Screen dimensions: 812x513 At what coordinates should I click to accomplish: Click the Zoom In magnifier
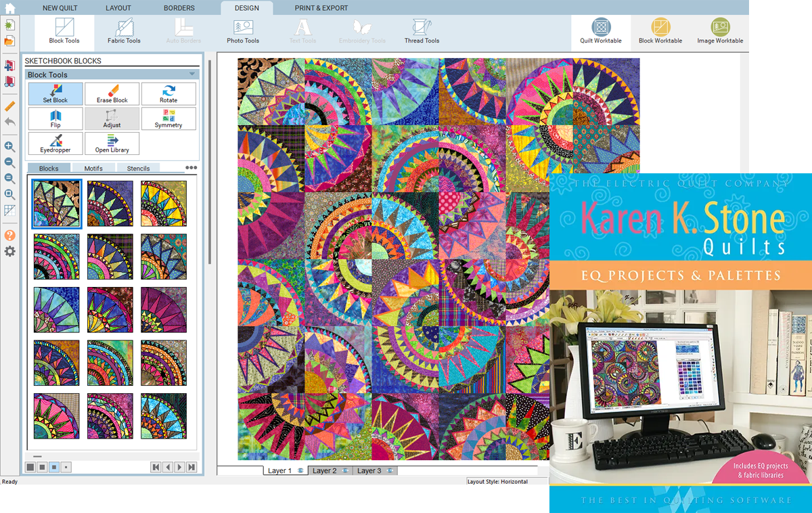pyautogui.click(x=9, y=146)
